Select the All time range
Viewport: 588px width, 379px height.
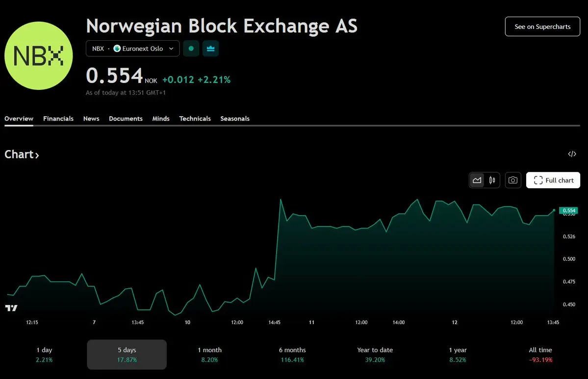click(x=540, y=354)
